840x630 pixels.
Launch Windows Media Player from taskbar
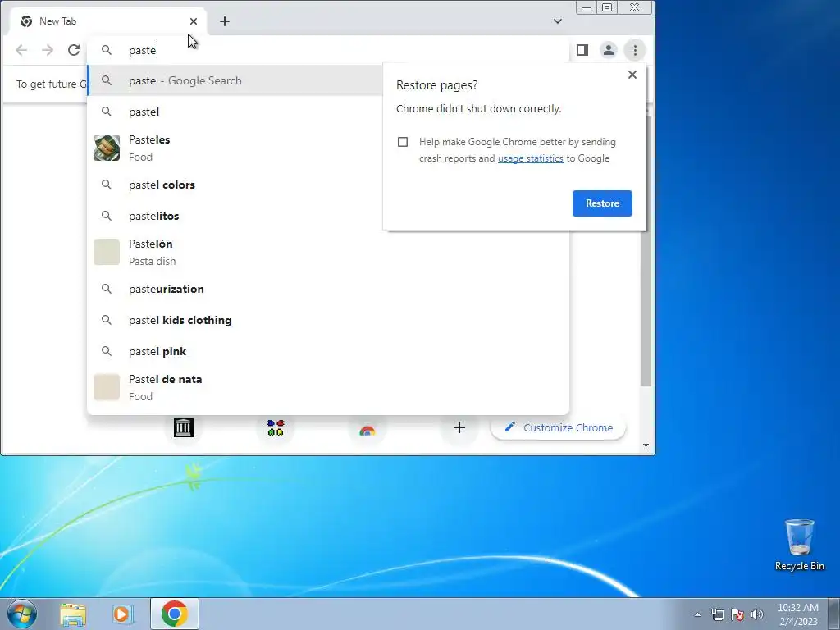(122, 614)
